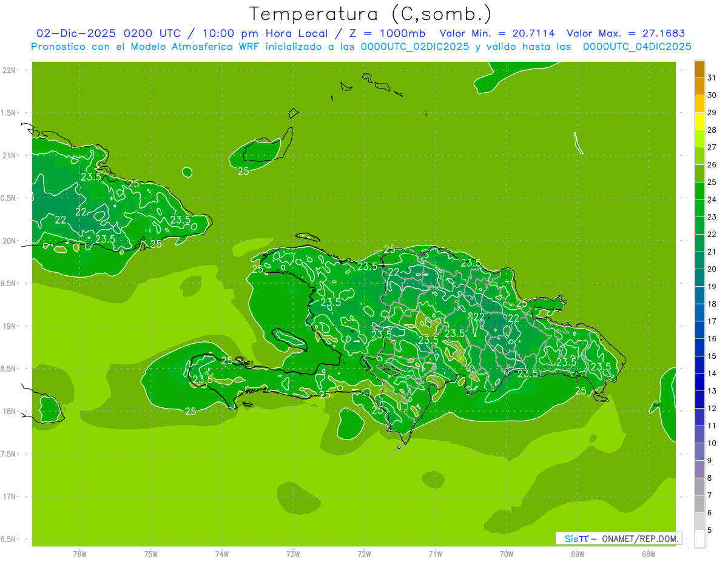The image size is (728, 562).
Task: Click the '76W' longitude axis label
Action: (79, 554)
